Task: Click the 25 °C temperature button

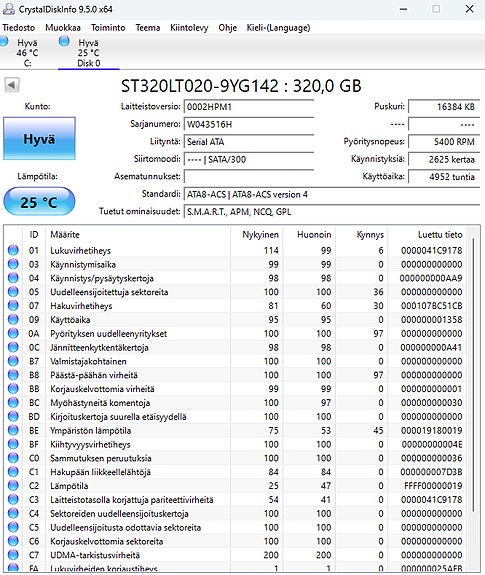Action: [39, 201]
